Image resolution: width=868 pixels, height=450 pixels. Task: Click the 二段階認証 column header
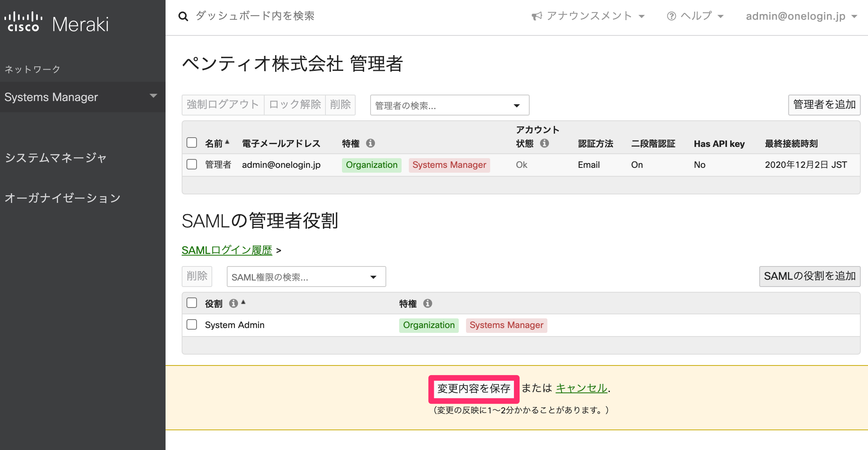[653, 144]
